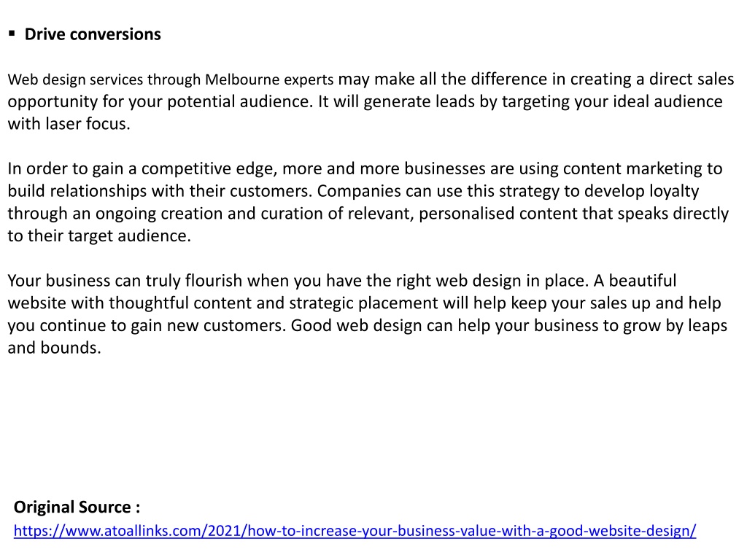Click the words 'A beautiful' in last paragraph

coord(635,281)
